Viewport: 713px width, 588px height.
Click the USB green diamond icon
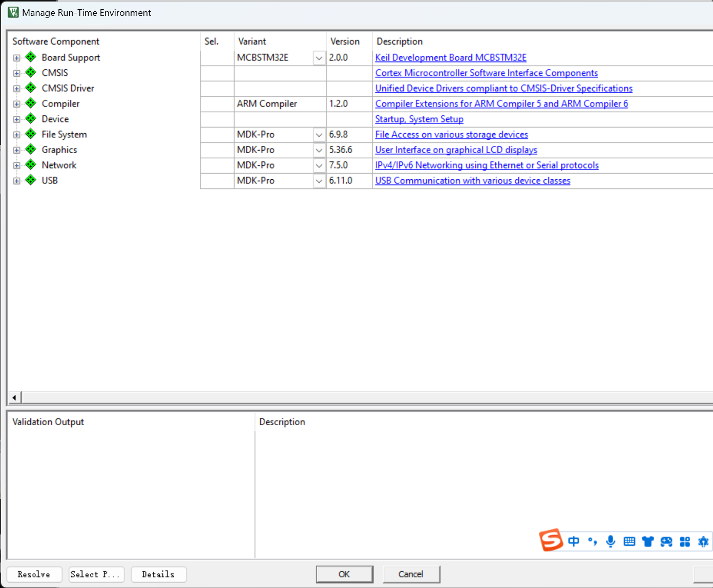click(31, 180)
